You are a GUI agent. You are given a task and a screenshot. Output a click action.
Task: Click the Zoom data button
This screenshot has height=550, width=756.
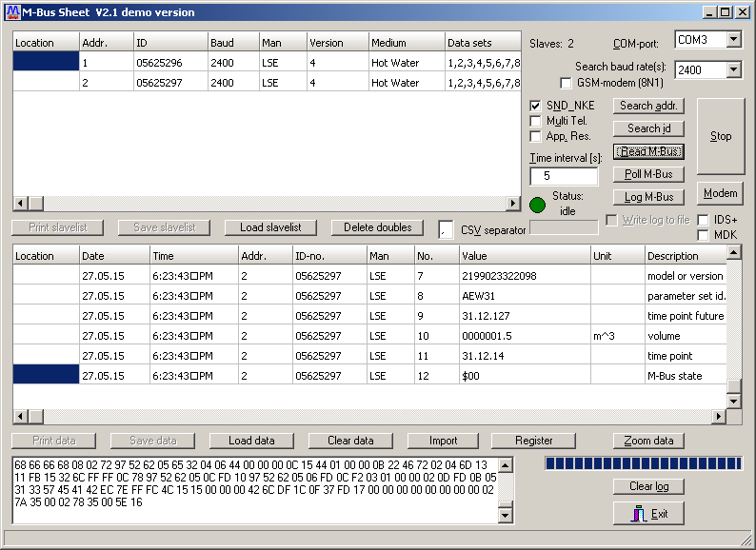[x=648, y=441]
